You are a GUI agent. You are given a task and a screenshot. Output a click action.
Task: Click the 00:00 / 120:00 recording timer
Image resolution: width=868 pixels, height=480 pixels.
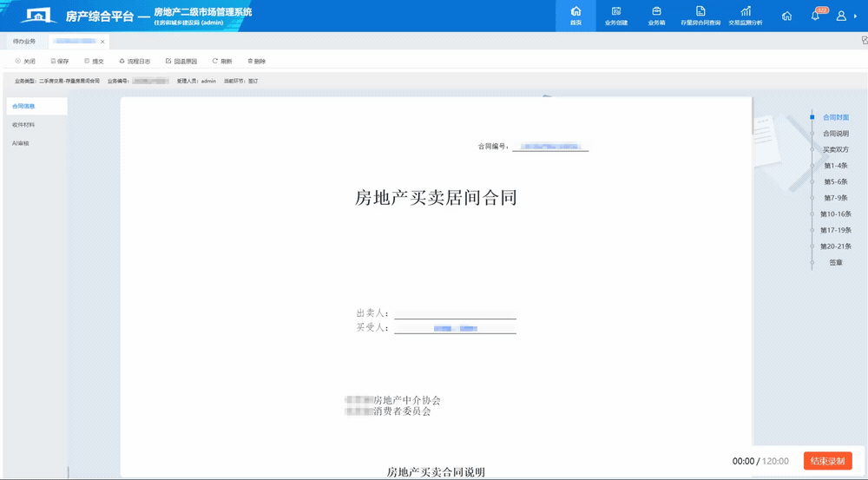[760, 461]
